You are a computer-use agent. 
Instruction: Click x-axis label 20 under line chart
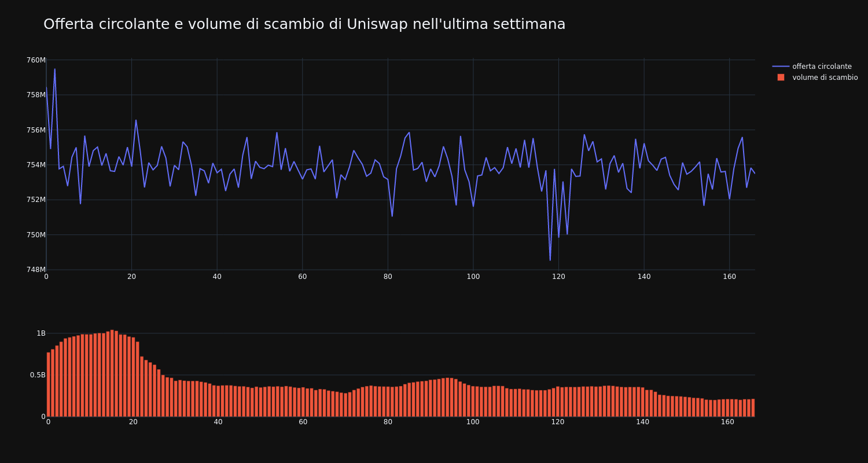[x=131, y=277]
